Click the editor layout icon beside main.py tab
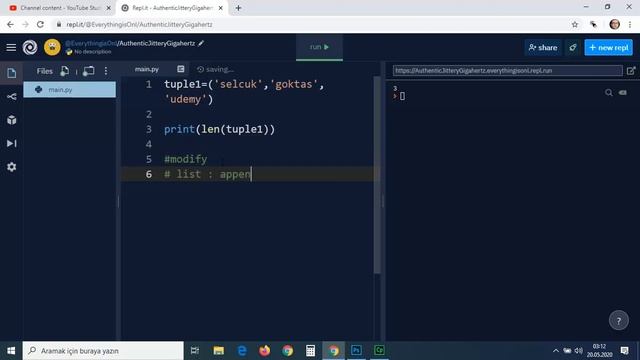The width and height of the screenshot is (640, 360). tap(181, 69)
